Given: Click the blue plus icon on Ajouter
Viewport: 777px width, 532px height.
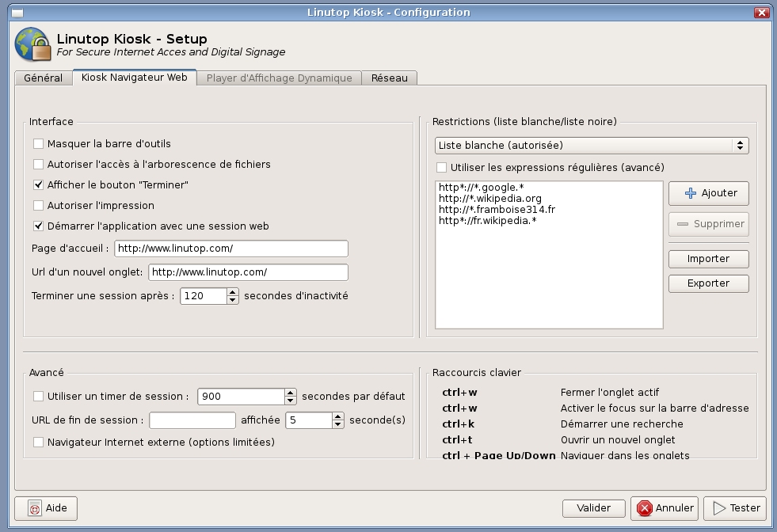Looking at the screenshot, I should point(691,193).
